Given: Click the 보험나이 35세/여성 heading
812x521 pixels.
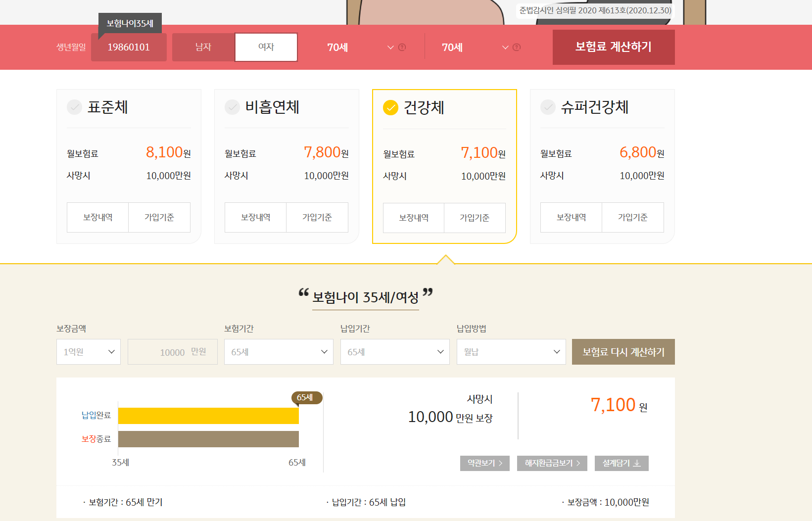Looking at the screenshot, I should coord(366,297).
